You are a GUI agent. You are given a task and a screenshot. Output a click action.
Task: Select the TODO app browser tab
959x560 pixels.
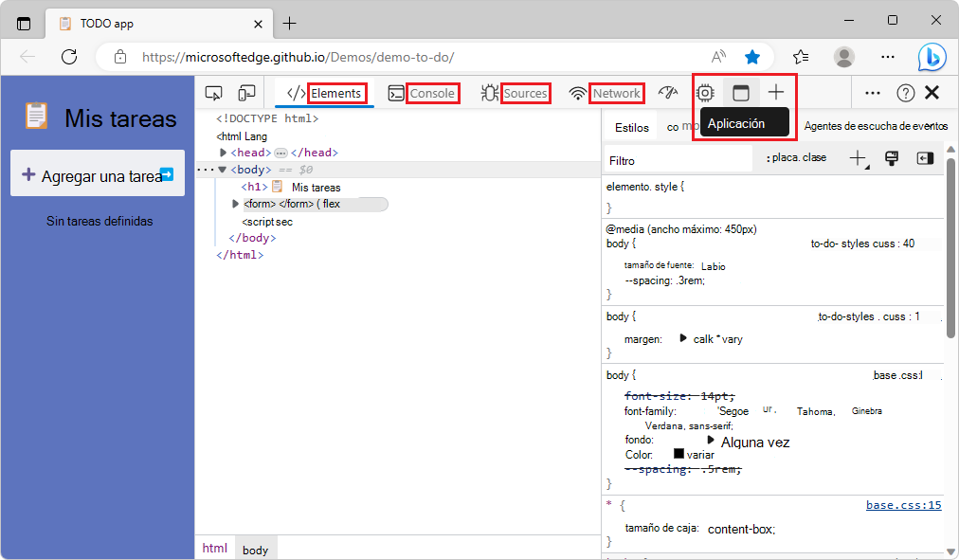point(159,24)
